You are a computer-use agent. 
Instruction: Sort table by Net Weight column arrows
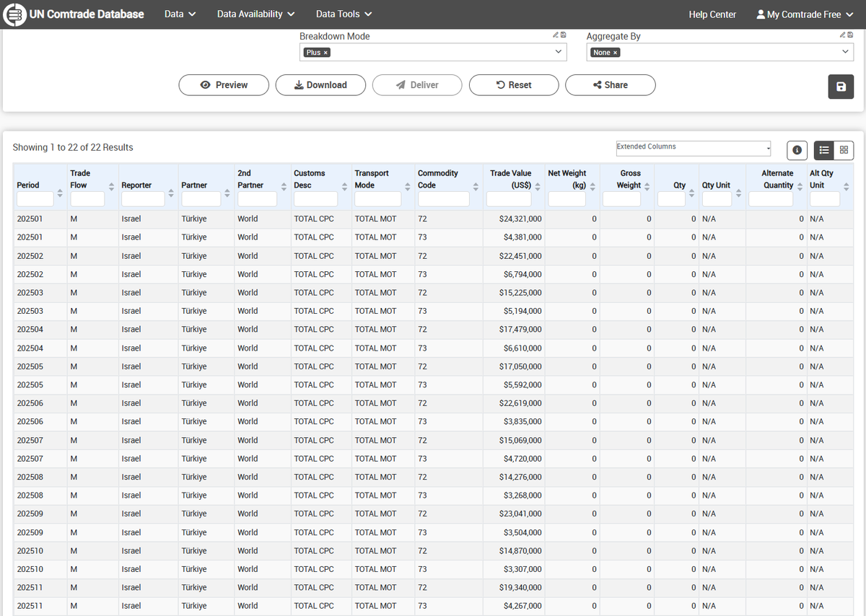(x=592, y=186)
